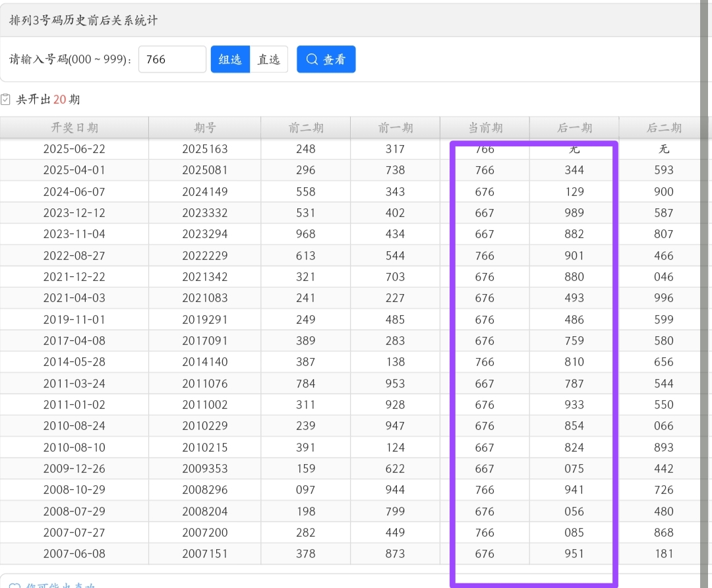Click the 后二期 value 046
The width and height of the screenshot is (712, 588).
tap(664, 277)
